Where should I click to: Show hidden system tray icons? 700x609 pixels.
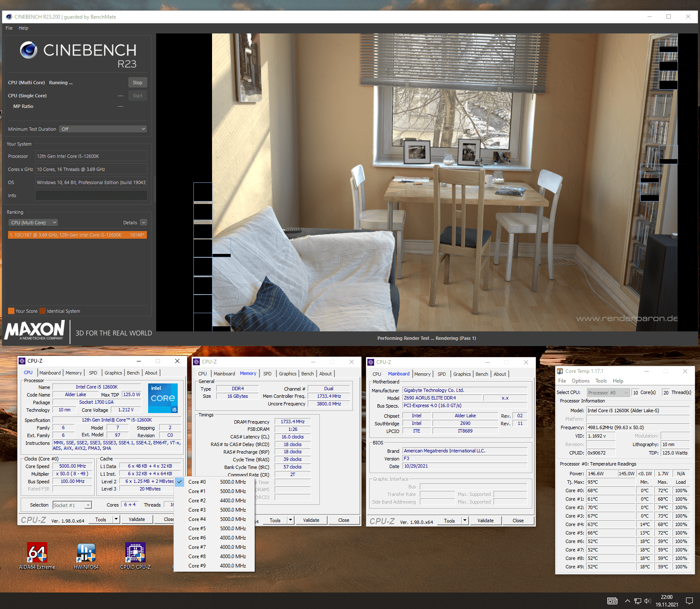coord(627,601)
